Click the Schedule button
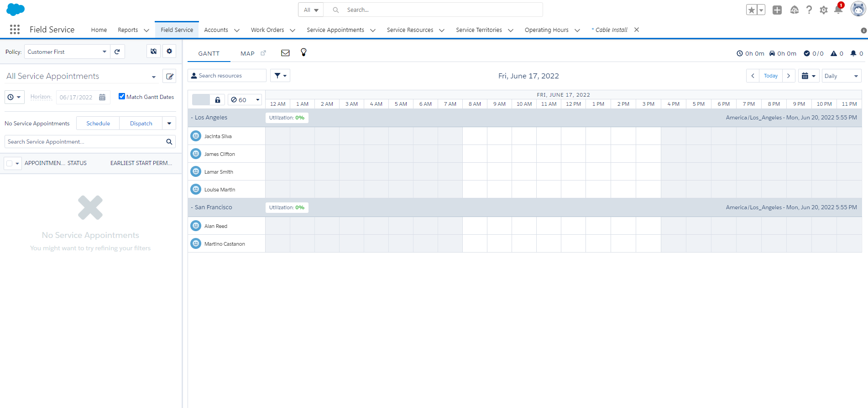 [x=98, y=123]
